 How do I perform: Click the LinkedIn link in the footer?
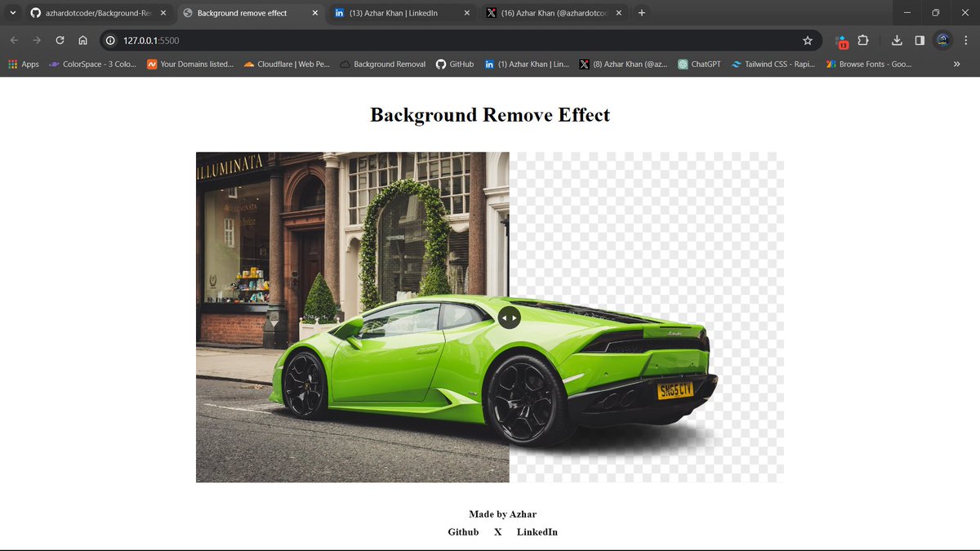point(537,531)
